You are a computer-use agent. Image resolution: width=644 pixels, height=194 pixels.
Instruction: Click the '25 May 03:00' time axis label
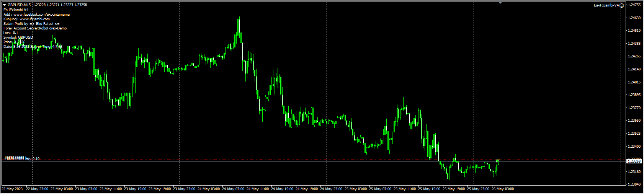(356, 189)
